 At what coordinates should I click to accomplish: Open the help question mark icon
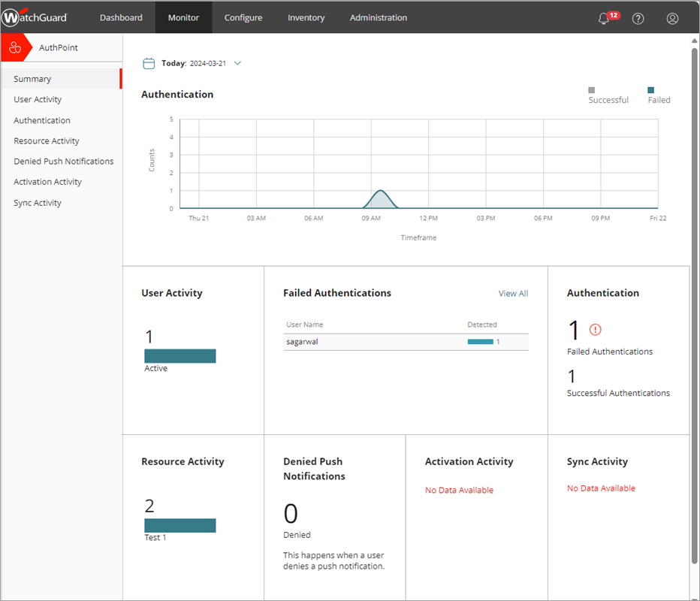(x=638, y=19)
